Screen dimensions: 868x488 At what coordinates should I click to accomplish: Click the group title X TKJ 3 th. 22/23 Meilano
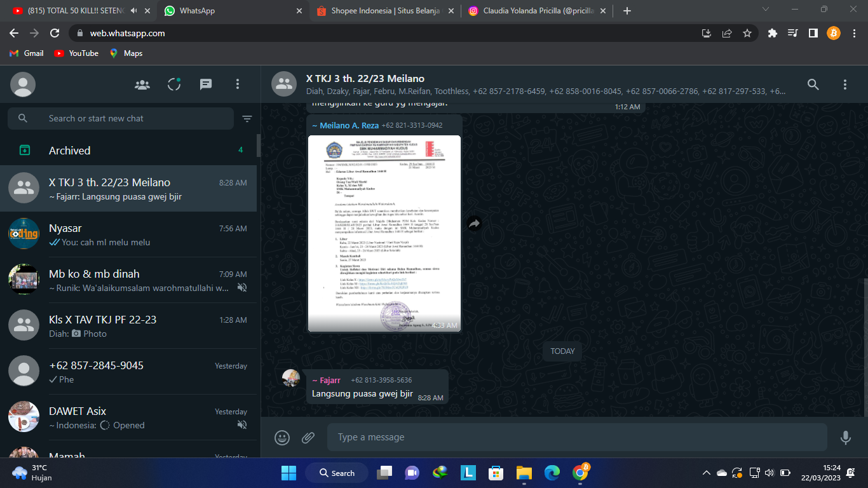(x=365, y=79)
